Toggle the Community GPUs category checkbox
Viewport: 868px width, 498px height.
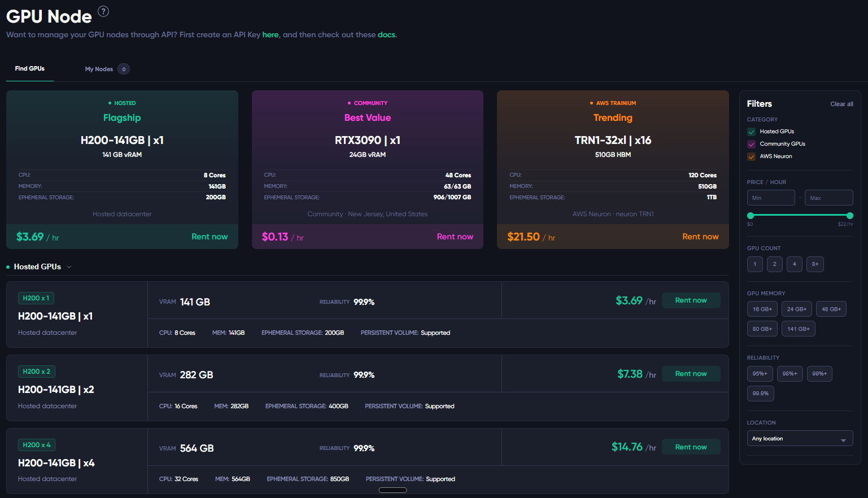coord(751,144)
